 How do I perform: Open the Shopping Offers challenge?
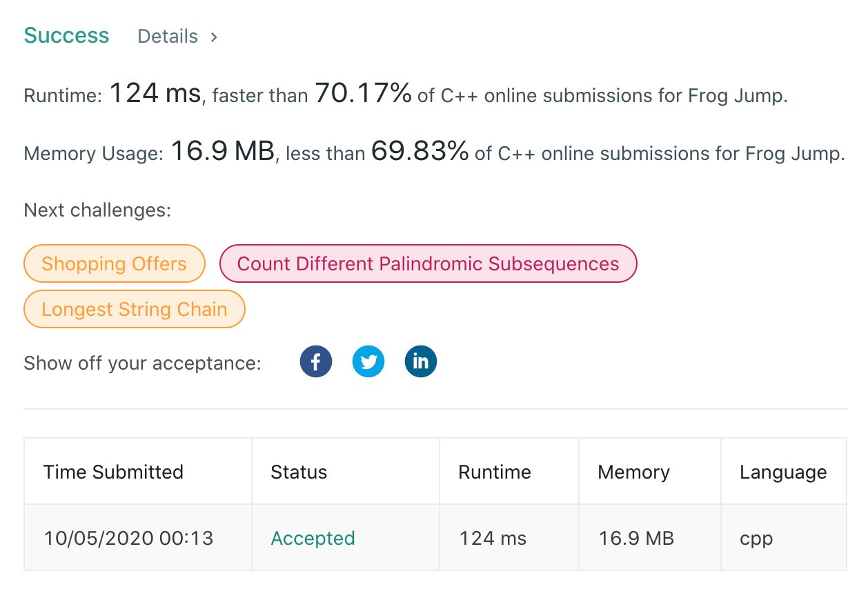pos(114,263)
